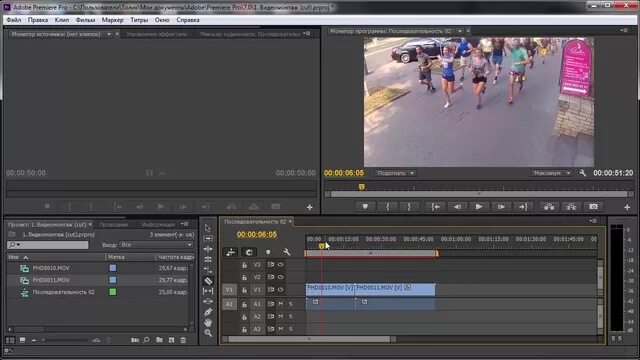Select the Razor tool
Viewport: 640px width, 360px height.
[208, 280]
